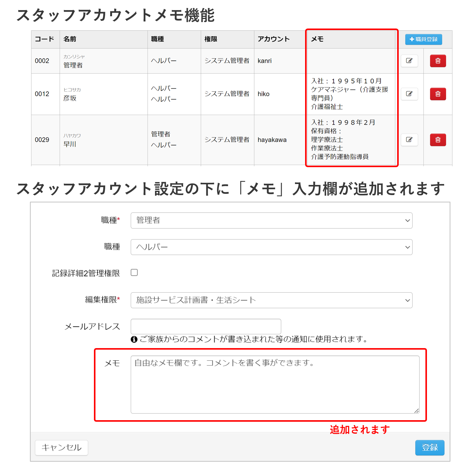Click the 名前 column header
This screenshot has height=476, width=469.
(x=70, y=39)
